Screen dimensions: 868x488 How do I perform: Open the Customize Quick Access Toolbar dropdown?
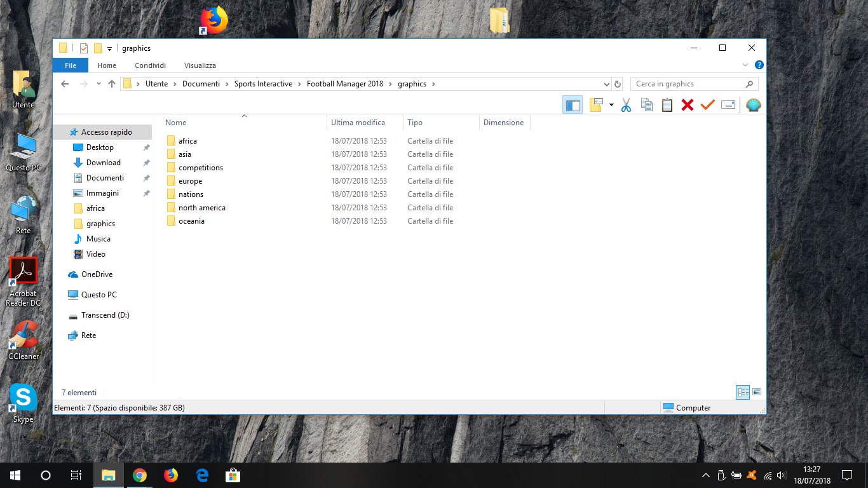point(109,49)
